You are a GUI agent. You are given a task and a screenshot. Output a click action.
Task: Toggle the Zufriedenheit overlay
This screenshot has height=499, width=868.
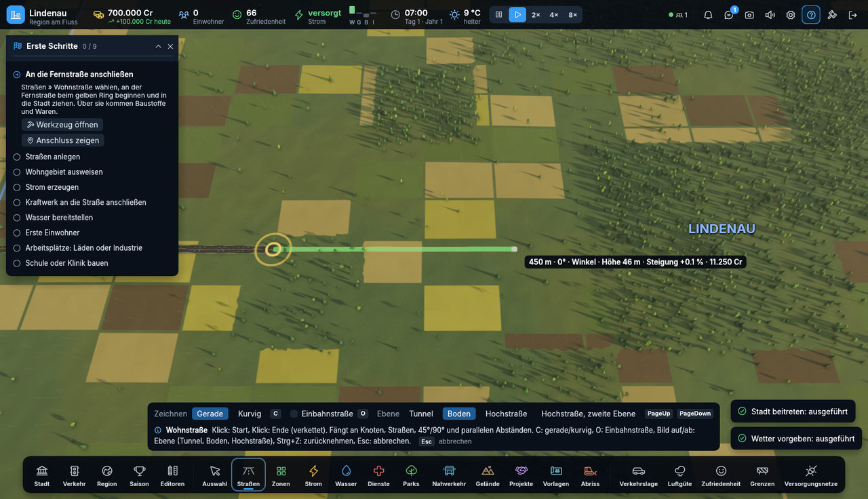coord(721,475)
